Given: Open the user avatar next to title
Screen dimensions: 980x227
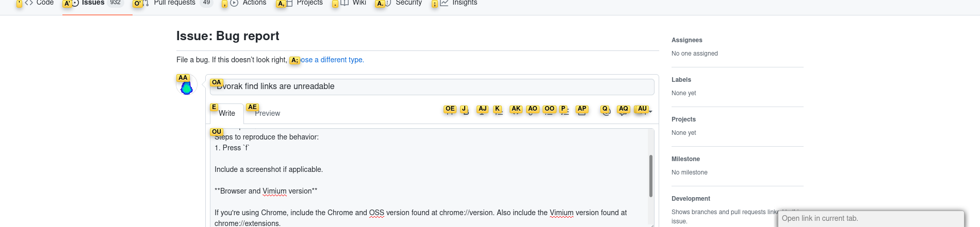Looking at the screenshot, I should [186, 86].
